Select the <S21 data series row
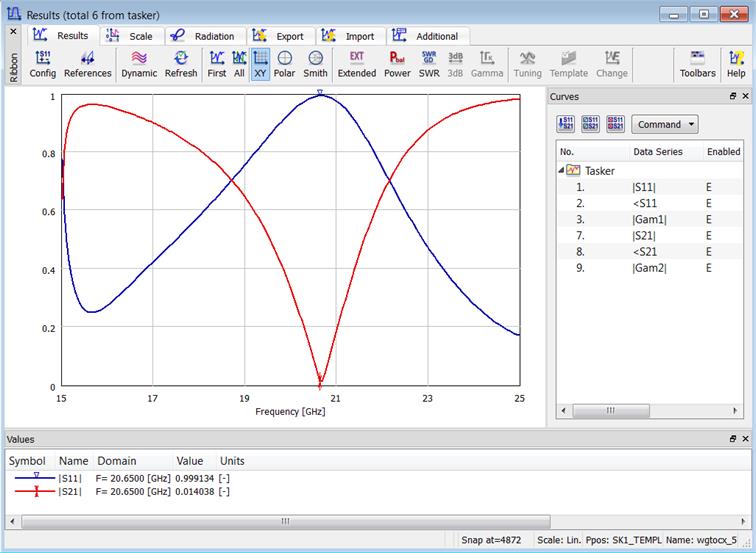756x553 pixels. [x=649, y=252]
